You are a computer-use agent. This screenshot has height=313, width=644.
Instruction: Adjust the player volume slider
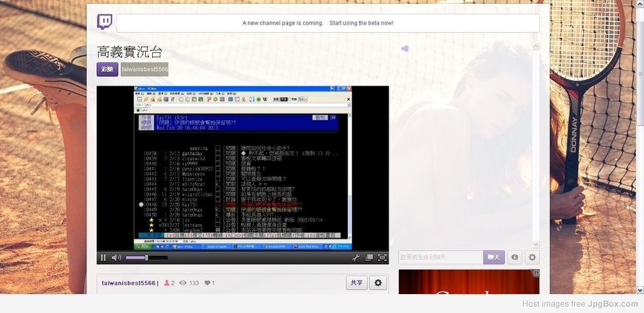pos(146,258)
